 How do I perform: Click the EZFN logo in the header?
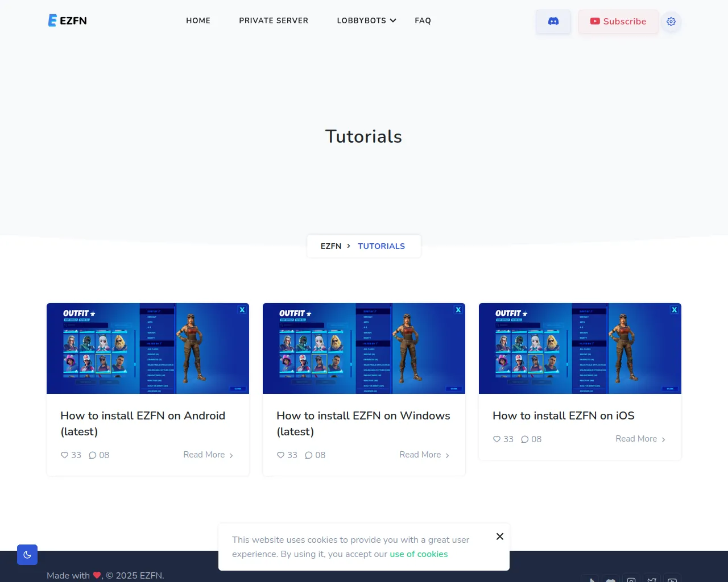pos(67,20)
